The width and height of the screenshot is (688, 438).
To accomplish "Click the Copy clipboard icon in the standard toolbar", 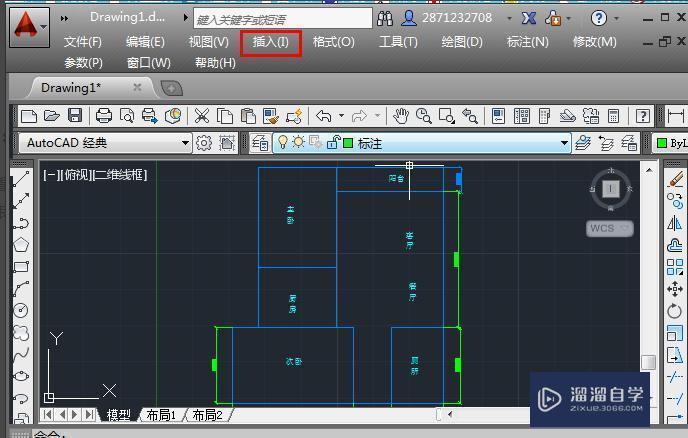I will point(225,116).
